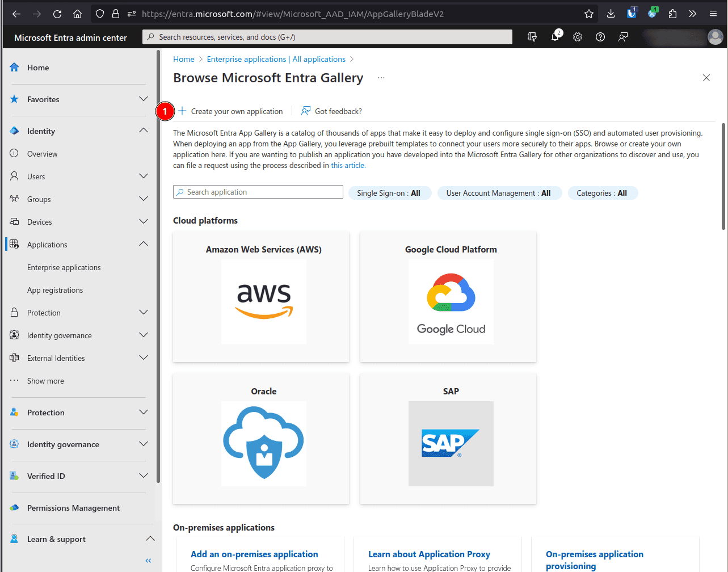Collapse the Identity section chevron
This screenshot has height=572, width=728.
144,131
